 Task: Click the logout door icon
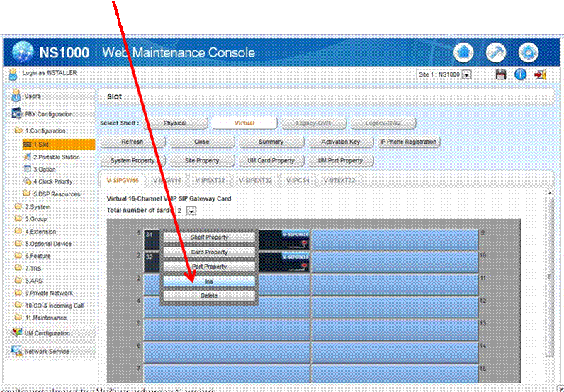pos(541,74)
